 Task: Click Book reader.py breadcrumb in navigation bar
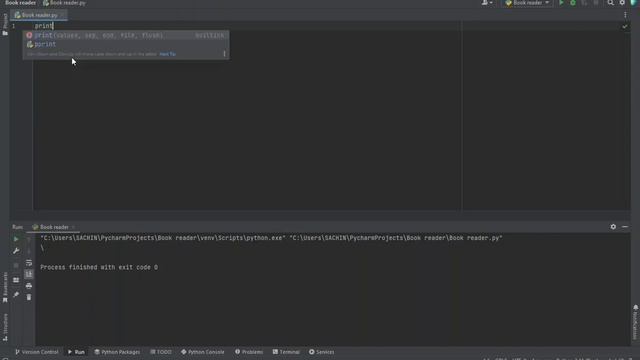pyautogui.click(x=64, y=3)
